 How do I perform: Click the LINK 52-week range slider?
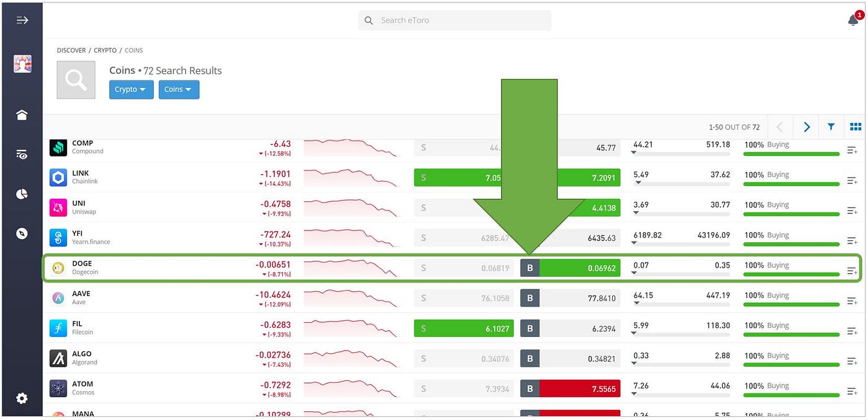coord(681,183)
